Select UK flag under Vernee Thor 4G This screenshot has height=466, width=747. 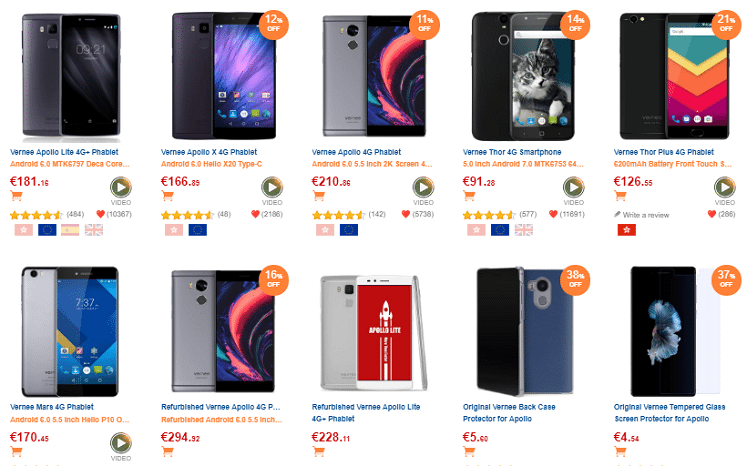[x=524, y=230]
